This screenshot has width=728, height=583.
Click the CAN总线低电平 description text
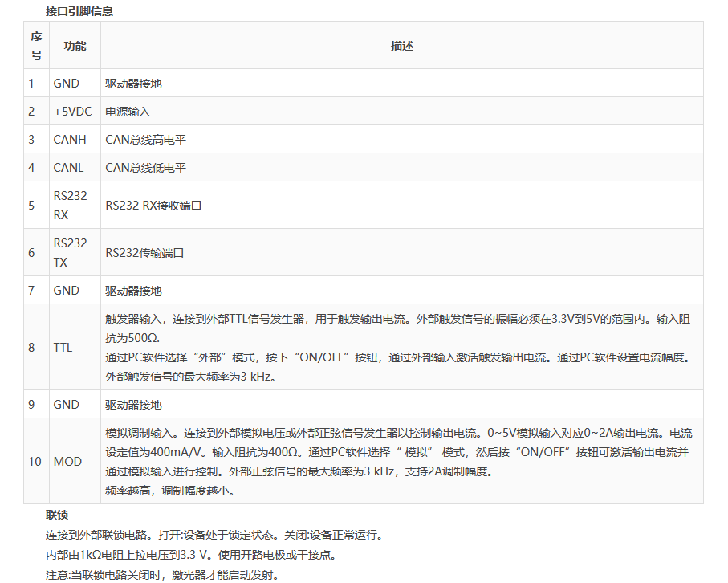145,168
